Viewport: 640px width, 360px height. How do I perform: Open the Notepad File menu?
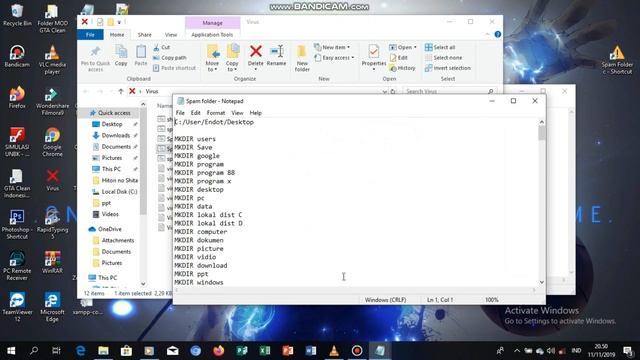[x=180, y=113]
